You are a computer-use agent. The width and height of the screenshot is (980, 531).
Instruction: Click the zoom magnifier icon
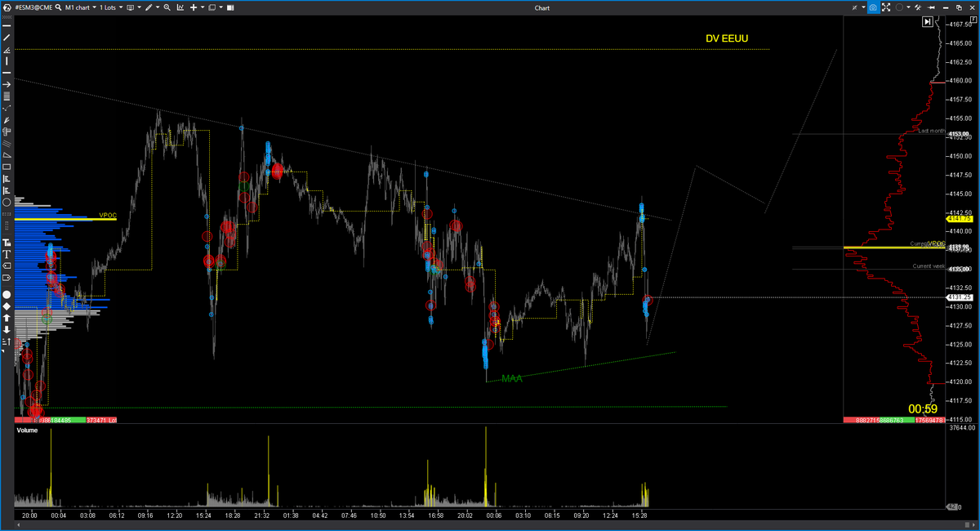pyautogui.click(x=167, y=7)
